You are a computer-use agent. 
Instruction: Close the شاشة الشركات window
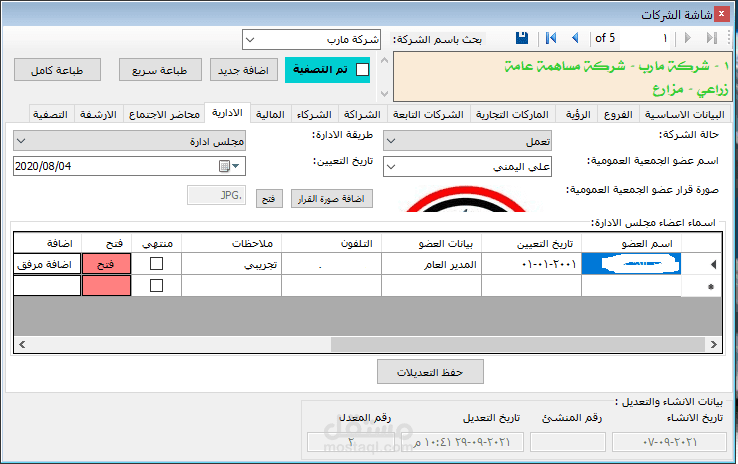721,14
